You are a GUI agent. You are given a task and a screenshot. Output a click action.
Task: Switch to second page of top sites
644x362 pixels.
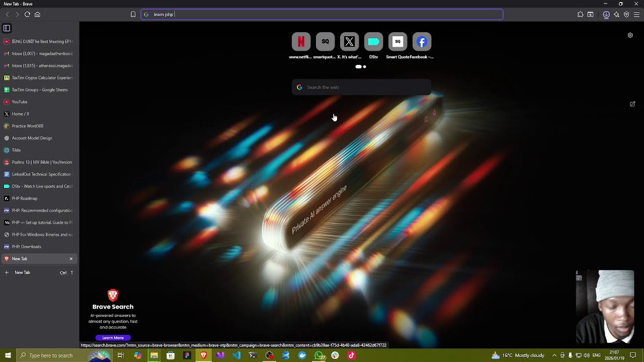[x=365, y=66]
